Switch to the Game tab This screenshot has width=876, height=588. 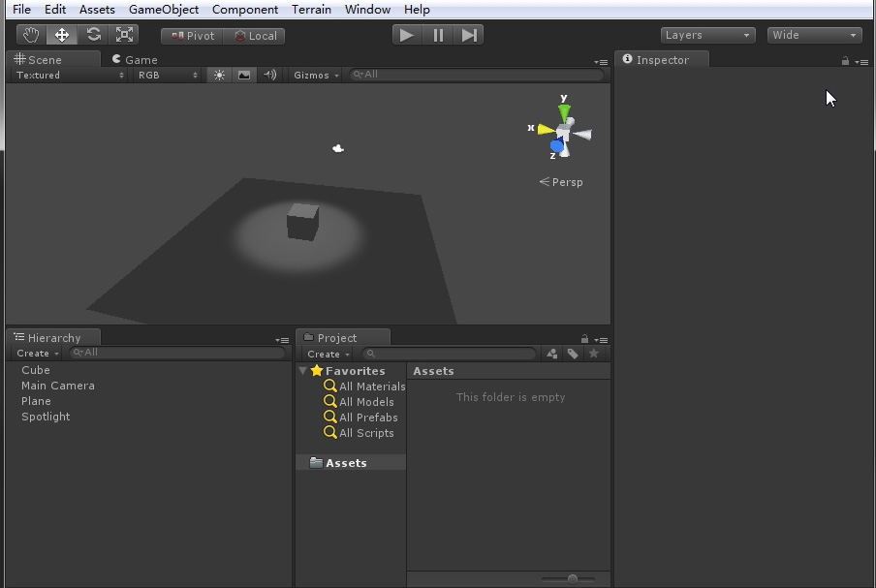135,59
